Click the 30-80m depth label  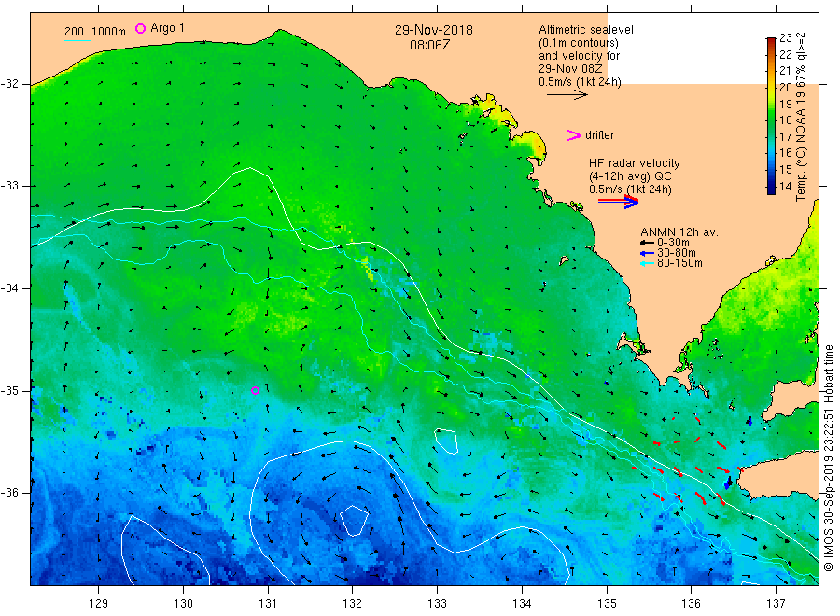(x=677, y=253)
